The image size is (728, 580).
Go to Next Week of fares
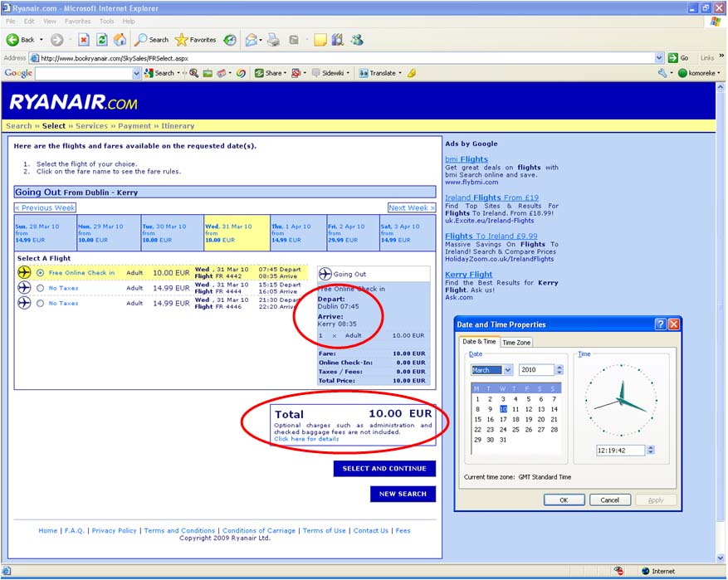click(412, 208)
